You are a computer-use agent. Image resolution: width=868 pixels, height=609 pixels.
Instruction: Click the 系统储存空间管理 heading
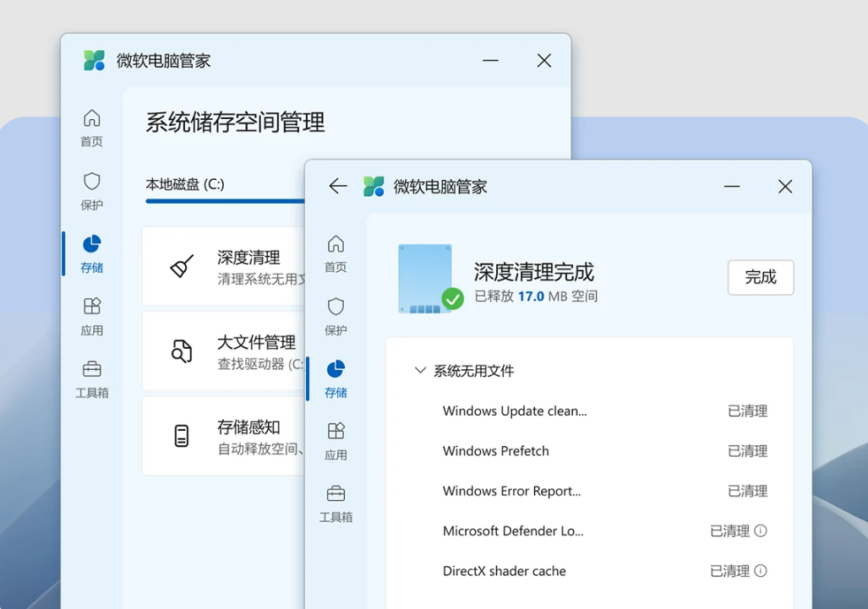coord(235,122)
